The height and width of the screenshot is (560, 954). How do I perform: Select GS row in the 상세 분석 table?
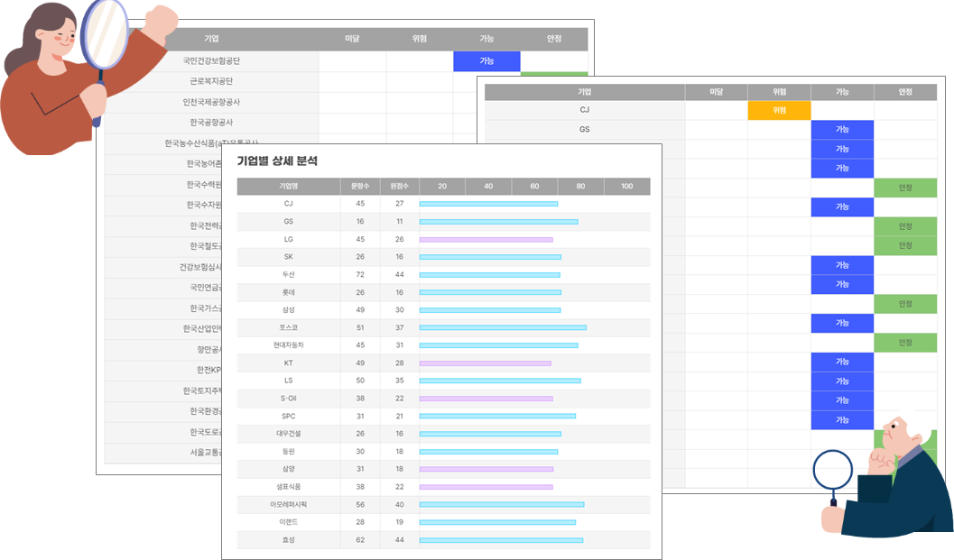443,221
